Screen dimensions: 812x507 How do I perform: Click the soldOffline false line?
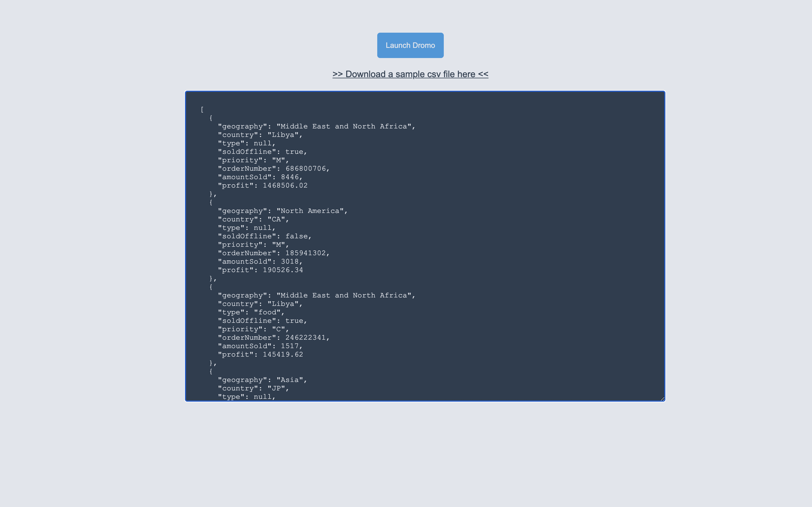tap(264, 236)
